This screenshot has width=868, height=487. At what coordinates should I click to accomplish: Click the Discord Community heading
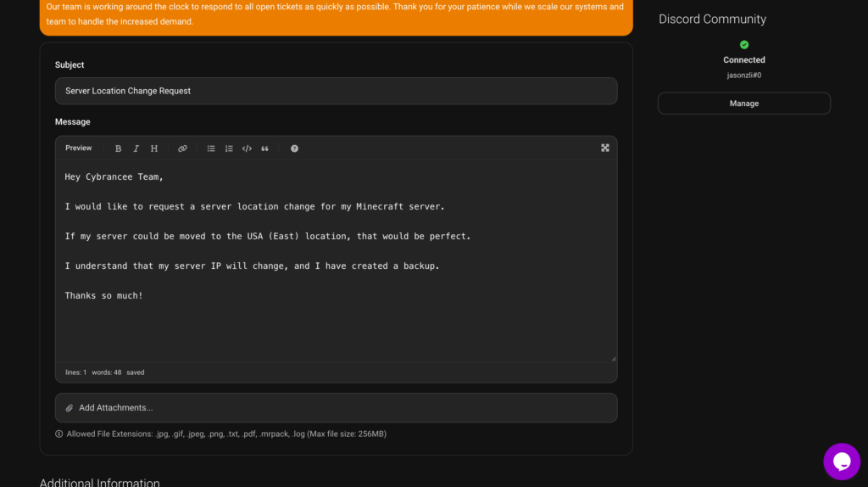pos(712,19)
